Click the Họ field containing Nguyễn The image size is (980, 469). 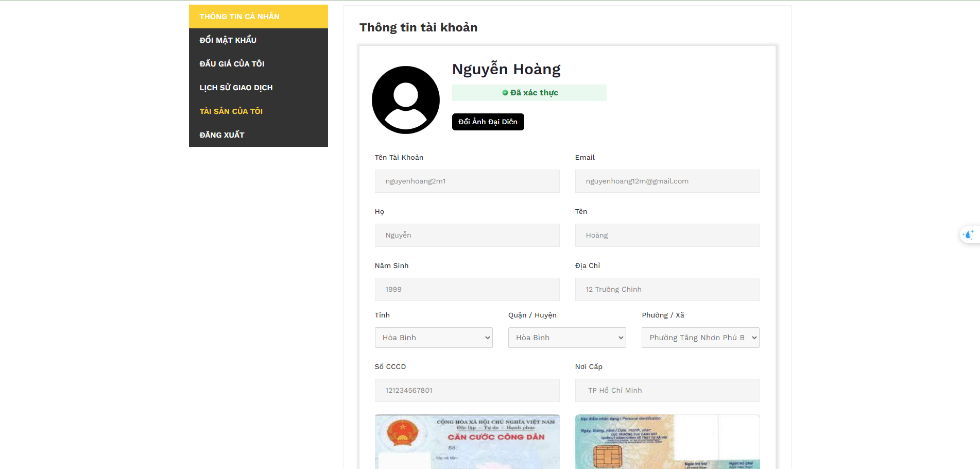point(467,236)
